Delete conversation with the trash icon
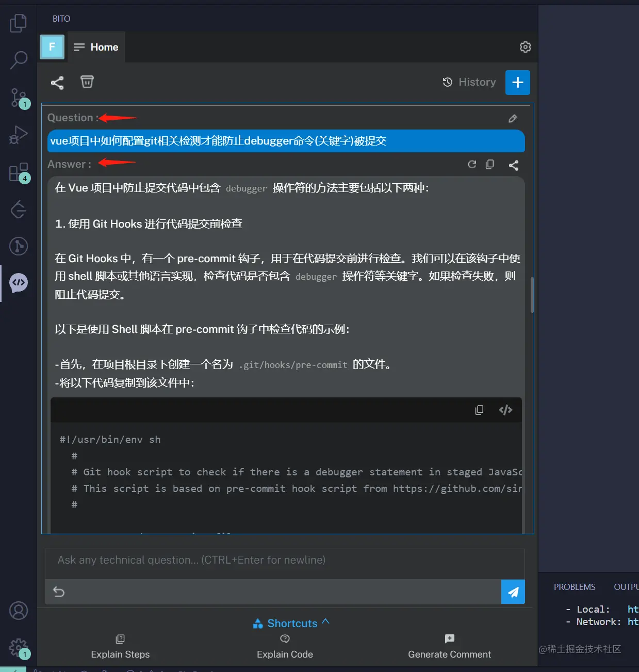This screenshot has height=672, width=639. pyautogui.click(x=87, y=82)
